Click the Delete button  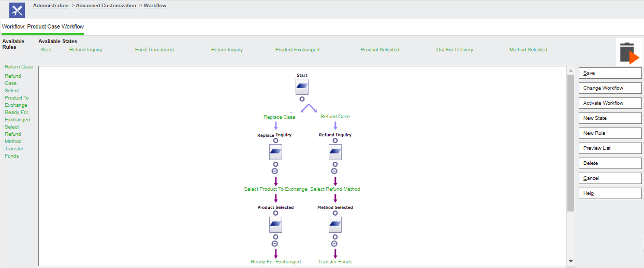(610, 163)
